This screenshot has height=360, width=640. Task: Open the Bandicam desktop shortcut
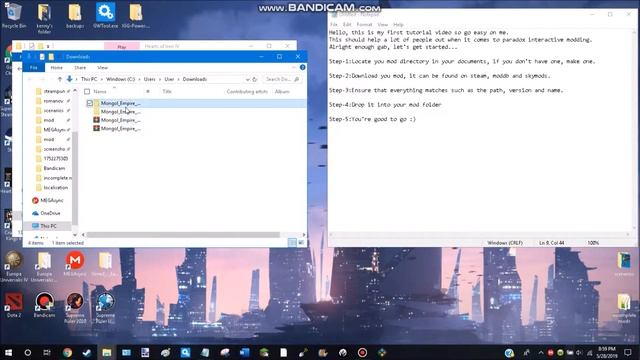click(44, 305)
